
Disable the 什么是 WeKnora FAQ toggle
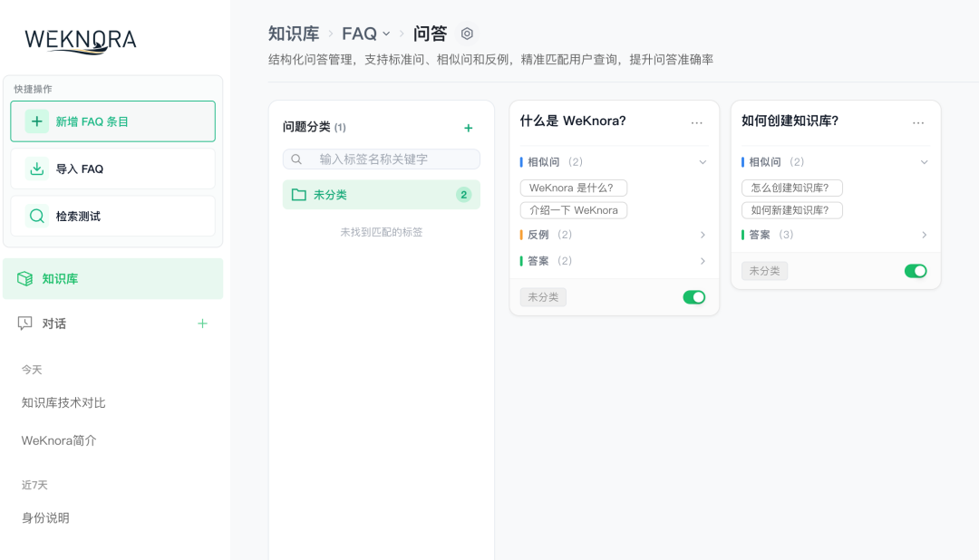click(x=693, y=296)
